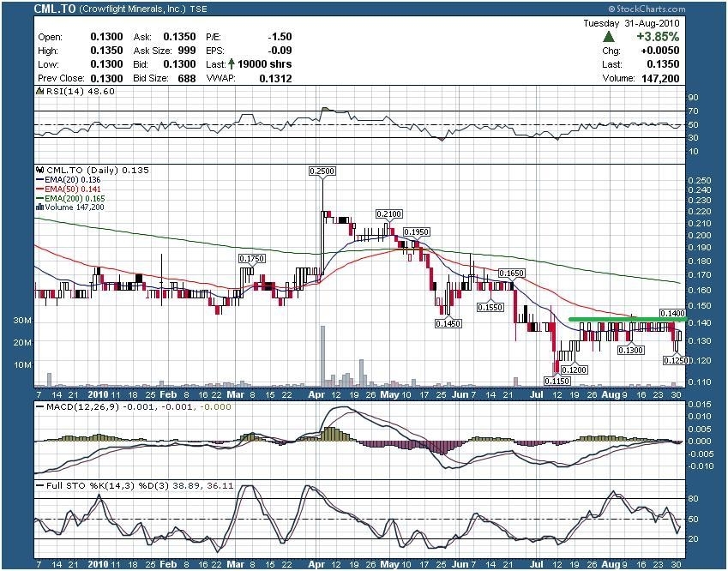Select the green EMA(200) legend line marker
The height and width of the screenshot is (571, 728).
(40, 198)
